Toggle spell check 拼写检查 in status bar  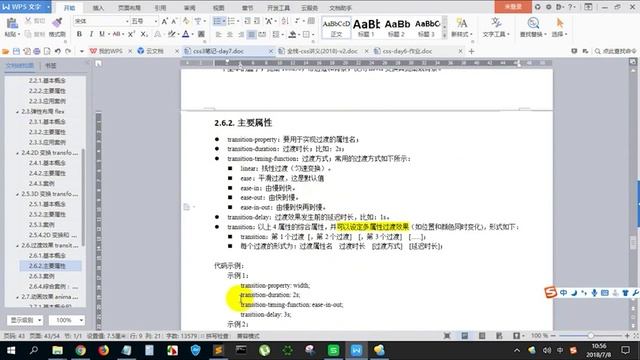pyautogui.click(x=216, y=336)
